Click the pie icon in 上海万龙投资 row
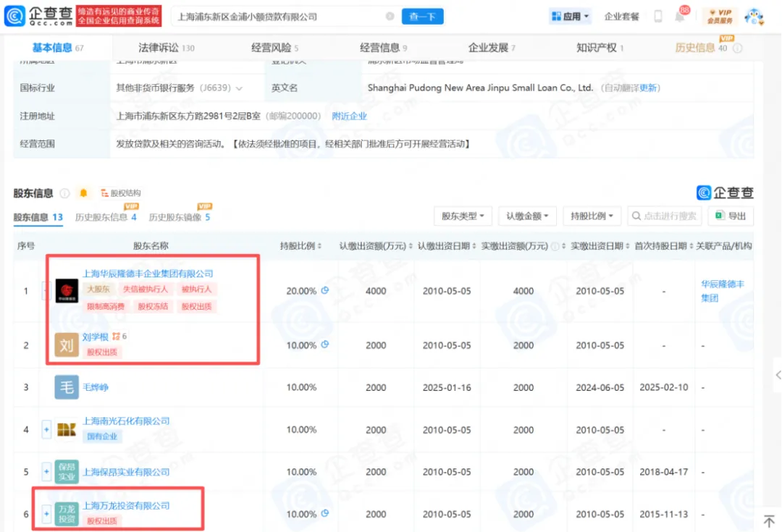 pyautogui.click(x=324, y=513)
